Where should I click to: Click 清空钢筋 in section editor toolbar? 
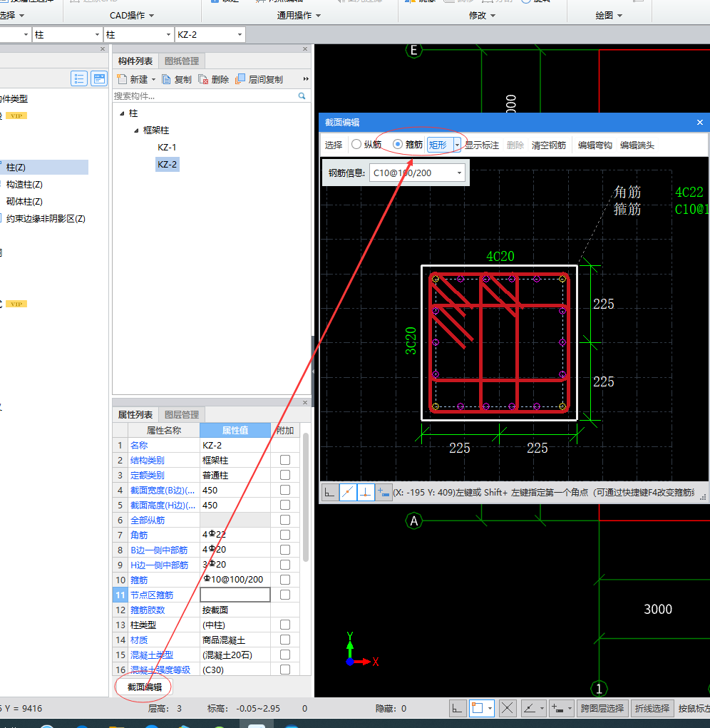point(548,145)
